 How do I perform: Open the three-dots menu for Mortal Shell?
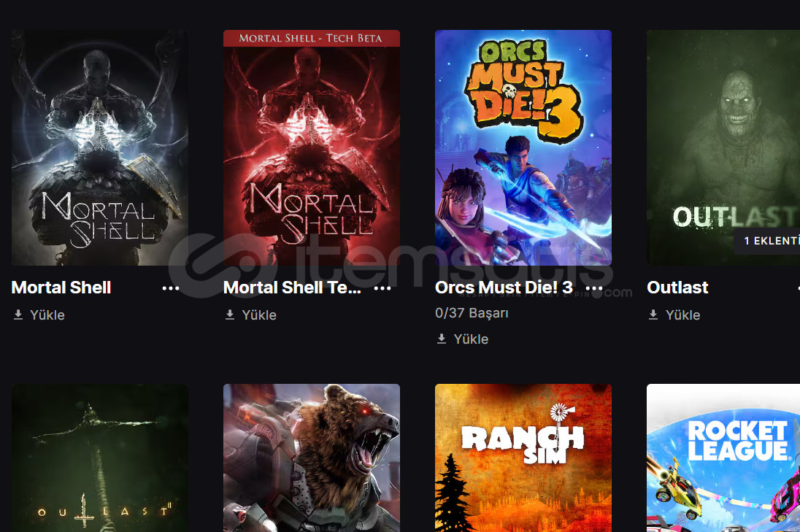pos(170,288)
